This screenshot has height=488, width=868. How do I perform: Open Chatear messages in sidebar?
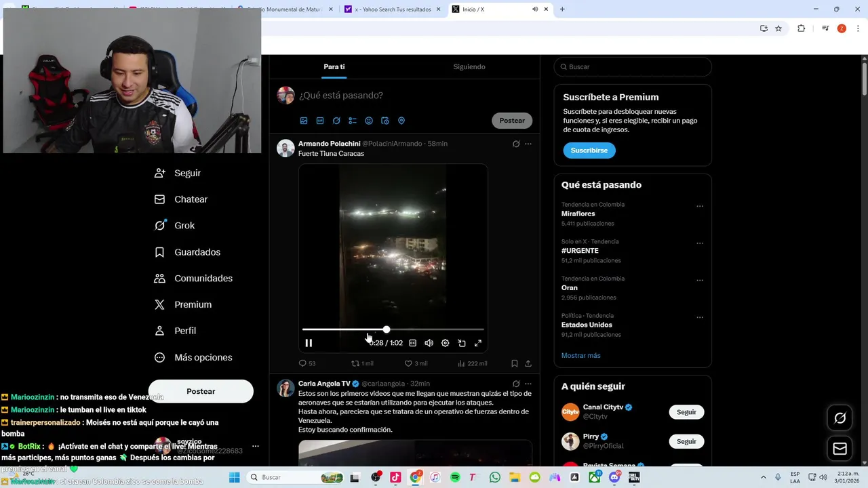[x=181, y=199]
